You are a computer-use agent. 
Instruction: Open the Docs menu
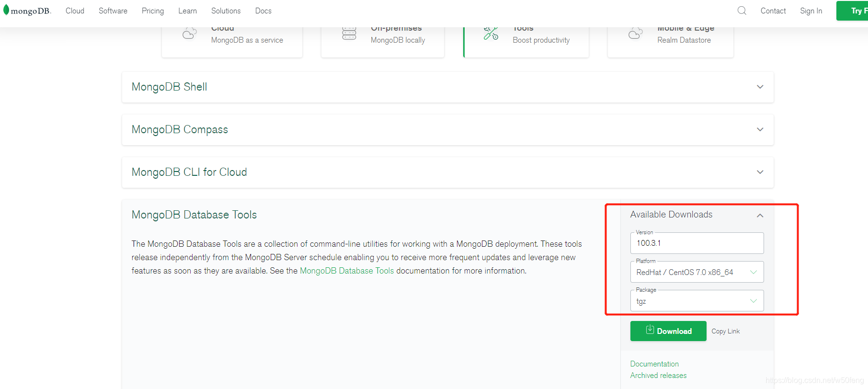[x=263, y=11]
